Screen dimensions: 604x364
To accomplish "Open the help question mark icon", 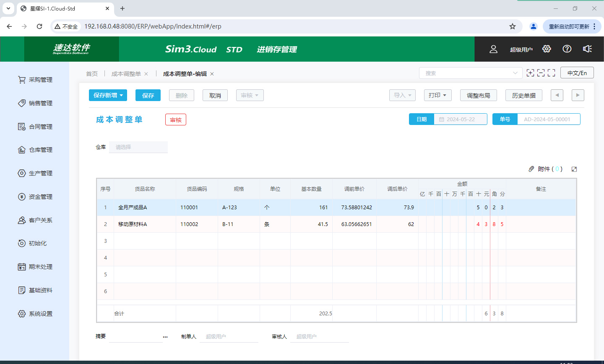I will [567, 49].
